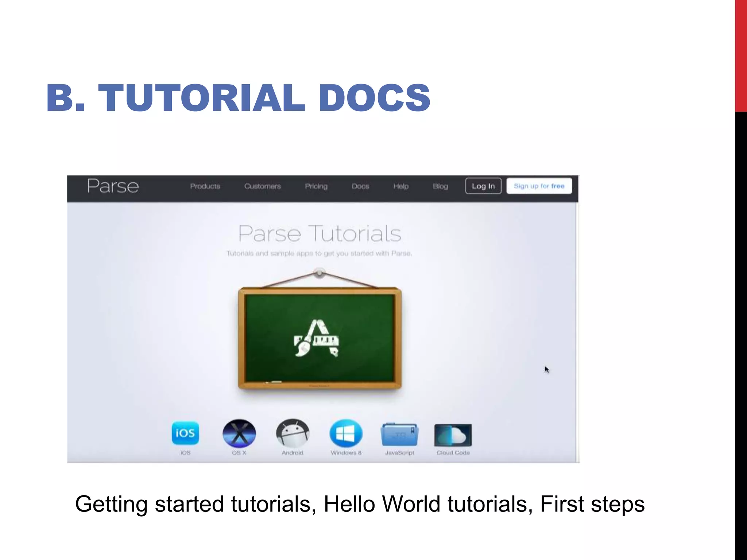Go to the Customers page
Screen dimensions: 747x560
(x=263, y=186)
